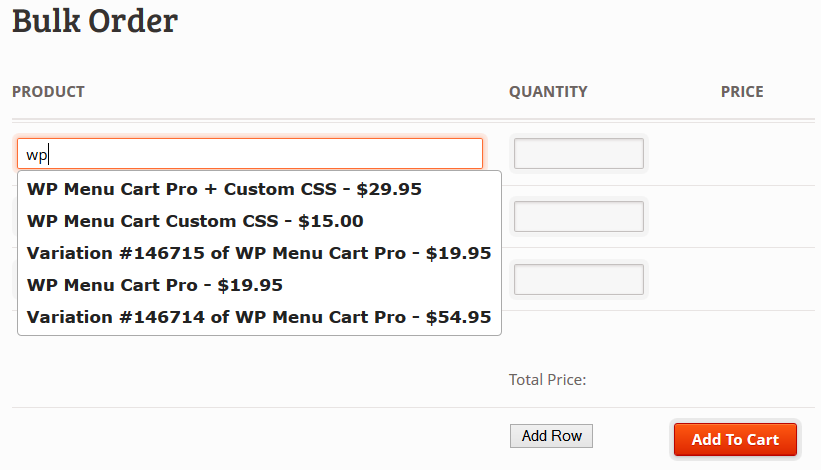This screenshot has width=821, height=470.
Task: Choose "WP Menu Cart Custom CSS" suggestion
Action: click(195, 221)
